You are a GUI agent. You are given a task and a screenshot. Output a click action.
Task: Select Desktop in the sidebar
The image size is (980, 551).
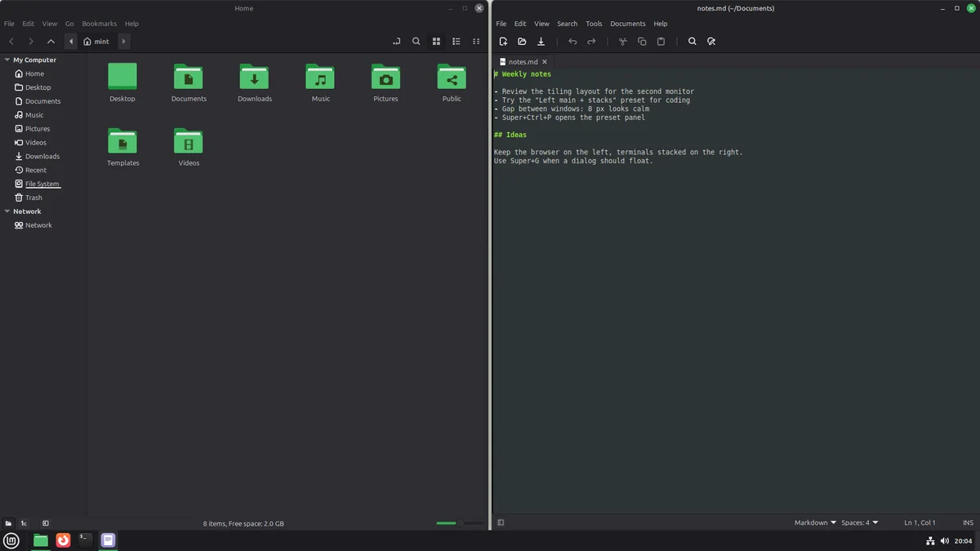[x=43, y=87]
